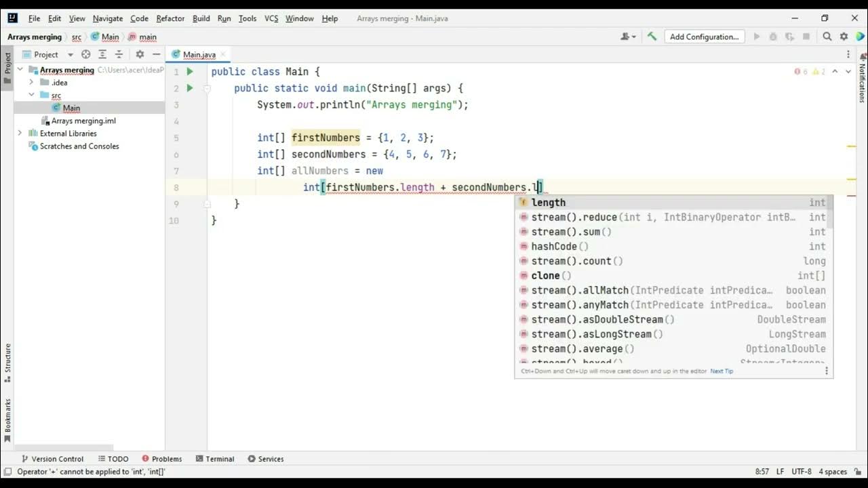Open the user account dropdown

pos(629,37)
